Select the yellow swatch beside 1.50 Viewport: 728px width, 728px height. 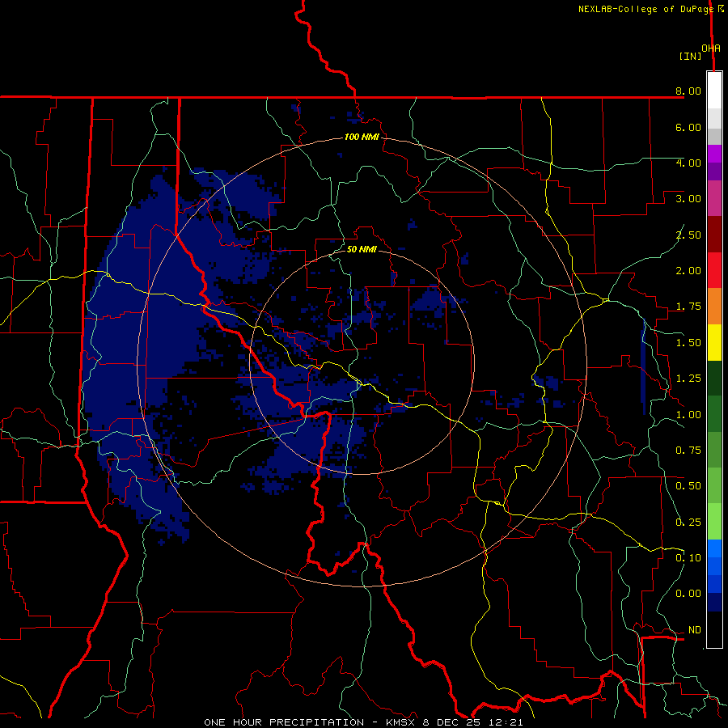coord(714,342)
